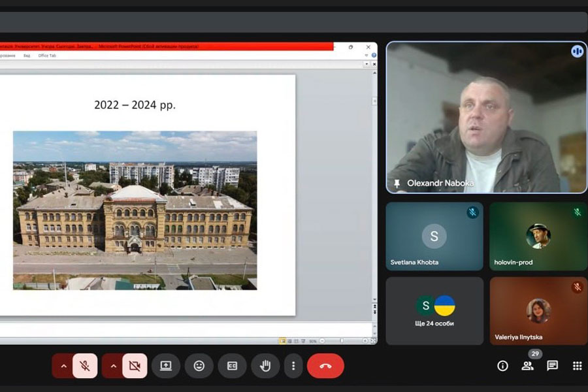Turn on the camera in the call bar
Viewport: 588px width, 392px height.
[x=135, y=366]
